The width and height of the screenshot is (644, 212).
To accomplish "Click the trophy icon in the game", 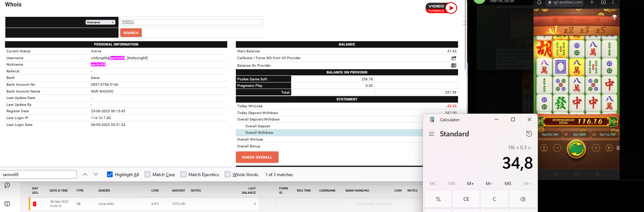I will point(615,17).
